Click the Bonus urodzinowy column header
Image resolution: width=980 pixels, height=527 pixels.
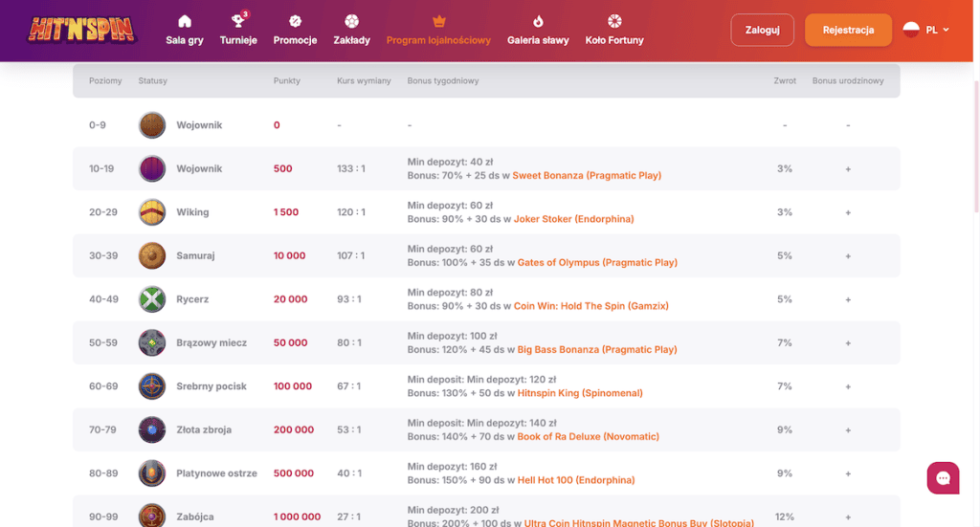coord(848,80)
